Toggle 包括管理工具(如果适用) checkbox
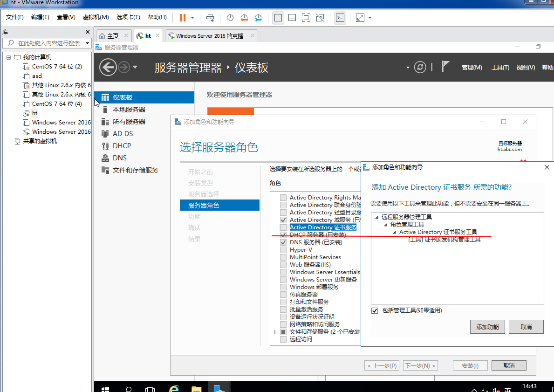 coord(375,310)
